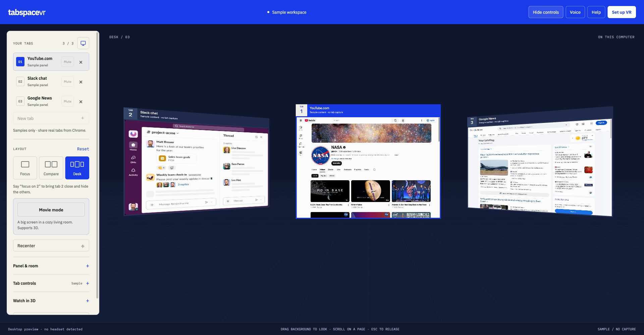Reset the layout

(83, 149)
